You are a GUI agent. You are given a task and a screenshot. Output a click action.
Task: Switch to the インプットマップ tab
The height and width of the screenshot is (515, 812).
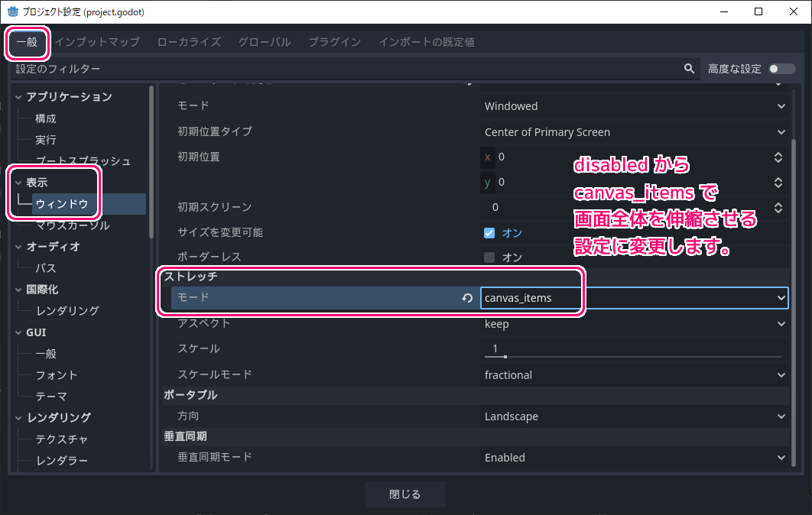[x=97, y=42]
